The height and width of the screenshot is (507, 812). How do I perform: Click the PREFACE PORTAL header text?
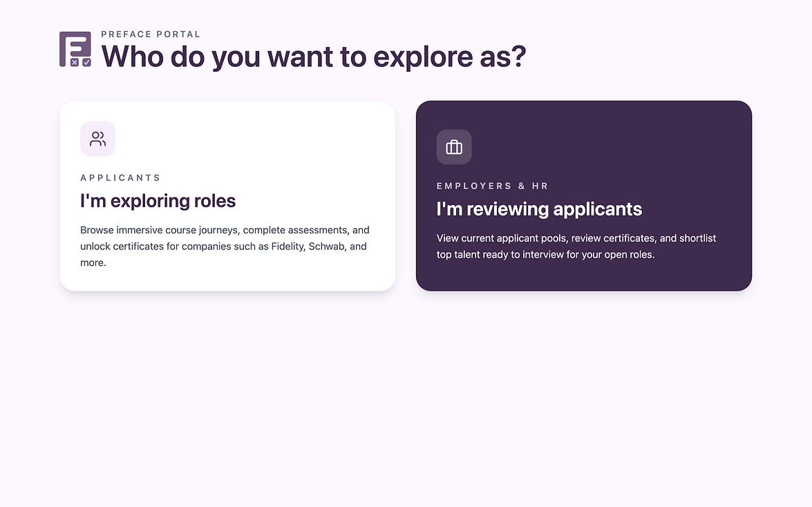click(x=151, y=34)
